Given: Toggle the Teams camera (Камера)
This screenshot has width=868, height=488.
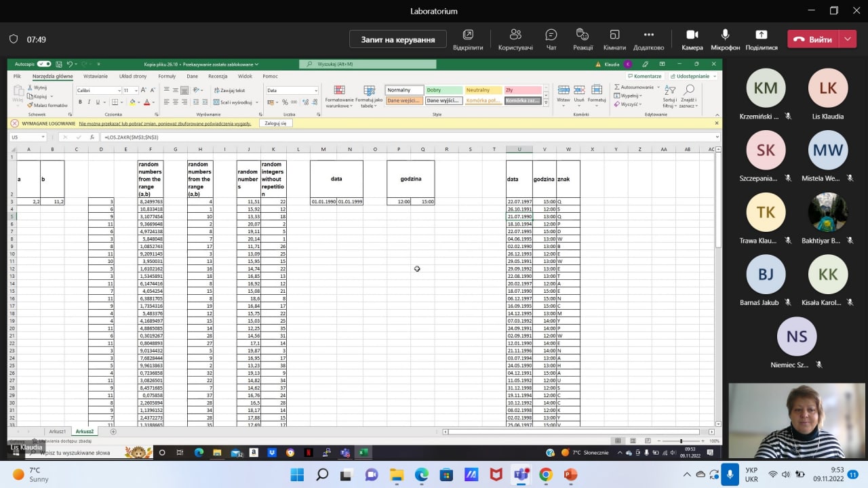Looking at the screenshot, I should click(692, 39).
